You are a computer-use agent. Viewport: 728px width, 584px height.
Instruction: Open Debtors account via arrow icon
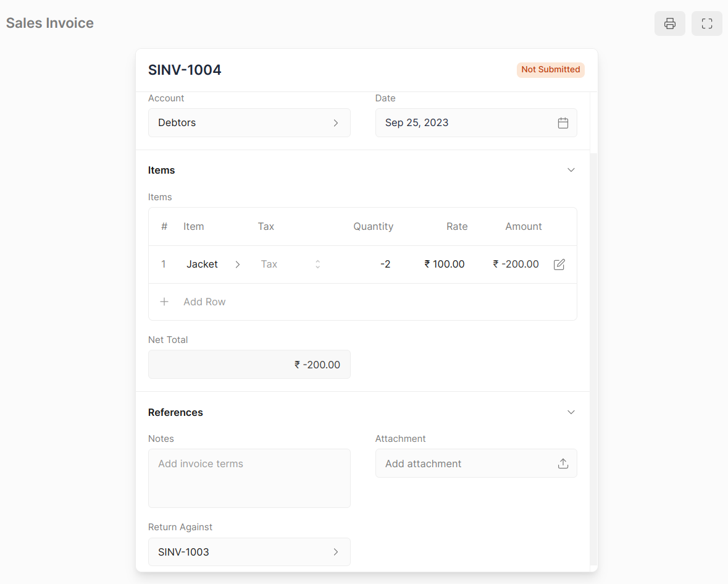(335, 123)
